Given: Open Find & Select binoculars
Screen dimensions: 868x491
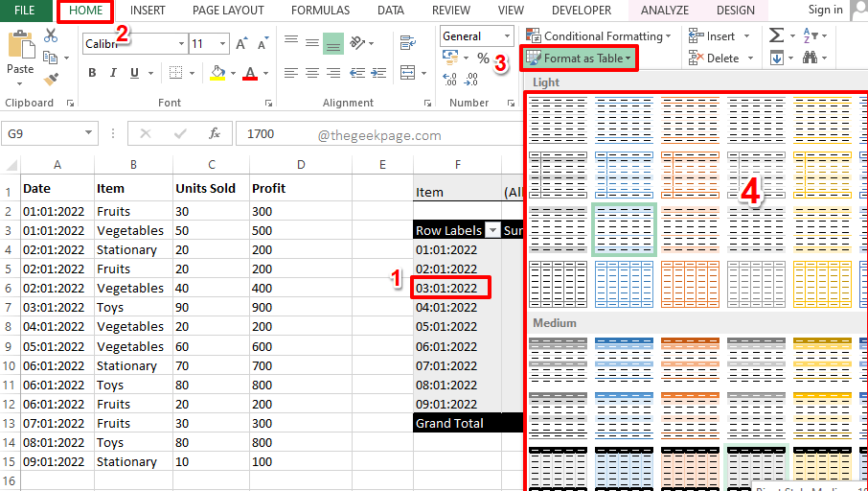Looking at the screenshot, I should point(811,58).
